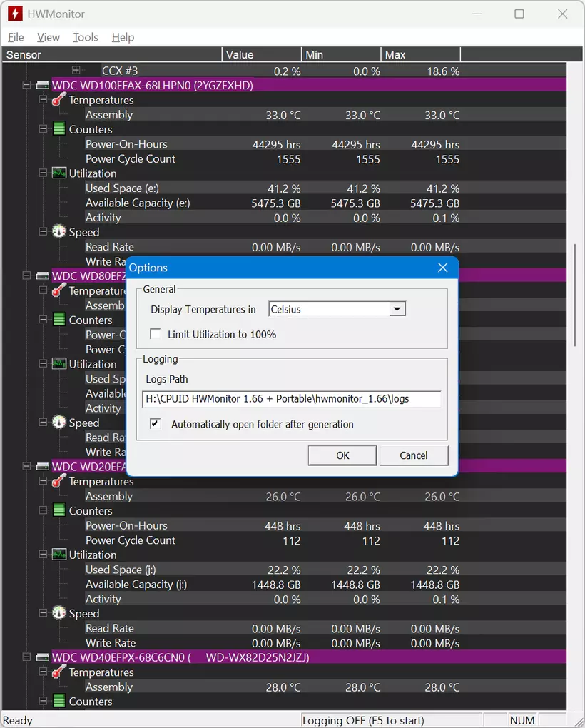Click Utilization graph icon under WD20EFA

59,555
